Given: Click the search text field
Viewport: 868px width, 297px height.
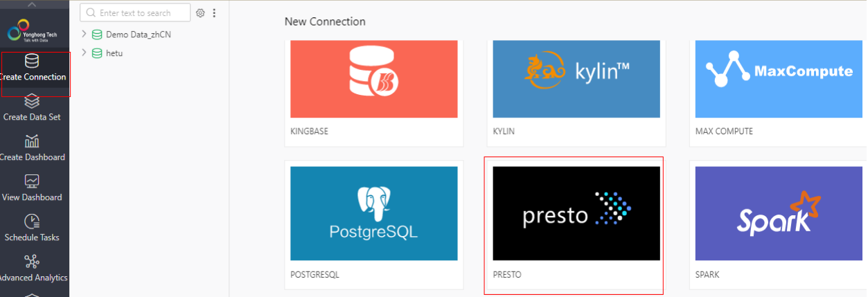Looking at the screenshot, I should pyautogui.click(x=135, y=12).
